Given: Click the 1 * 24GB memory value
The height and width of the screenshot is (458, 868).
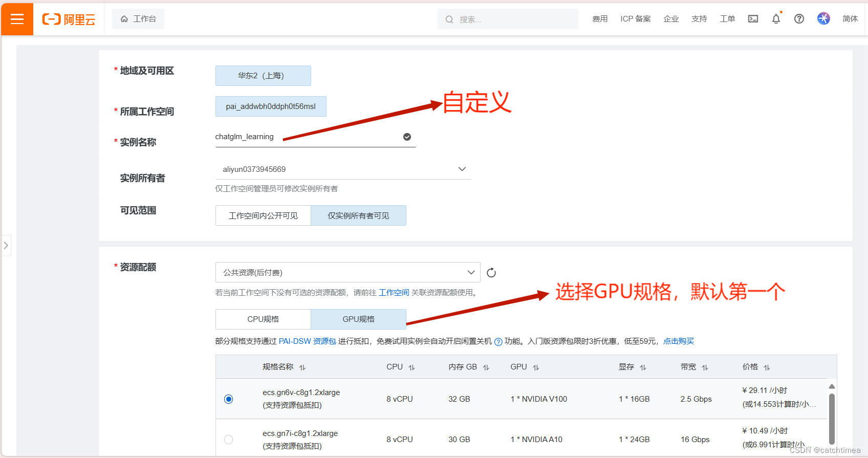Looking at the screenshot, I should (x=634, y=440).
